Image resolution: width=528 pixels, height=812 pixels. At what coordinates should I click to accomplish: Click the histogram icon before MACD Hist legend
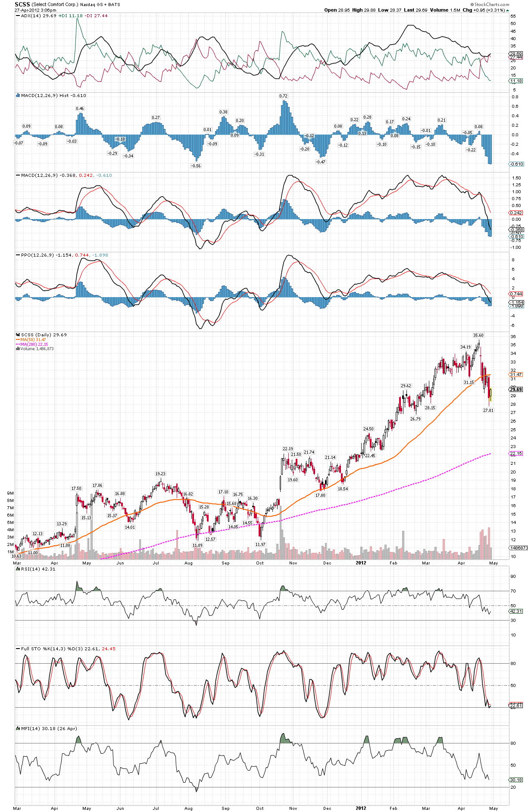click(x=18, y=96)
